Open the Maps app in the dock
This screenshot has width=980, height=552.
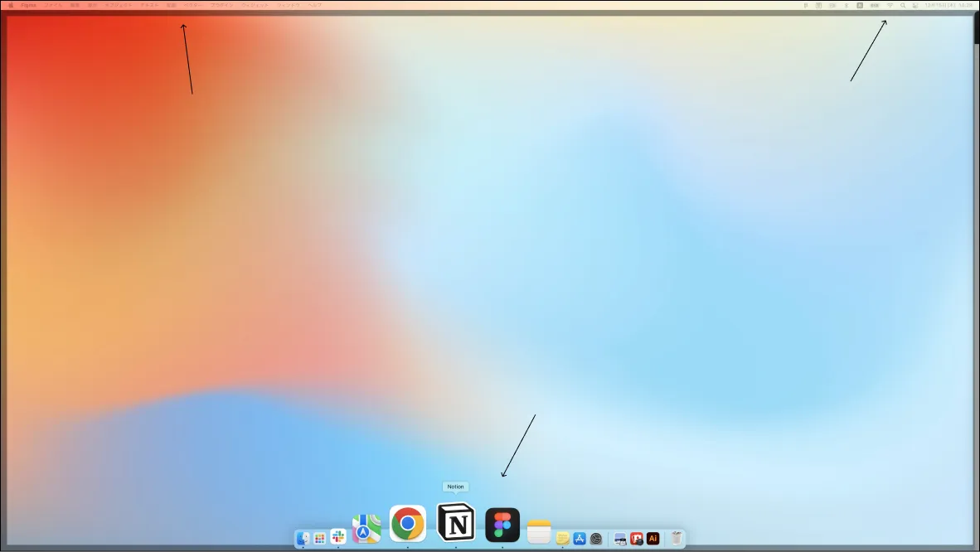366,529
